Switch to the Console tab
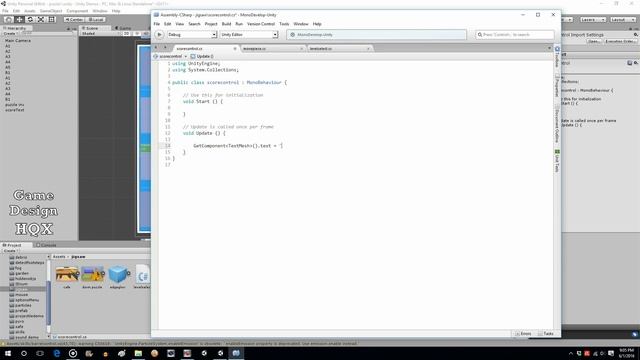This screenshot has width=640, height=360. (x=47, y=245)
